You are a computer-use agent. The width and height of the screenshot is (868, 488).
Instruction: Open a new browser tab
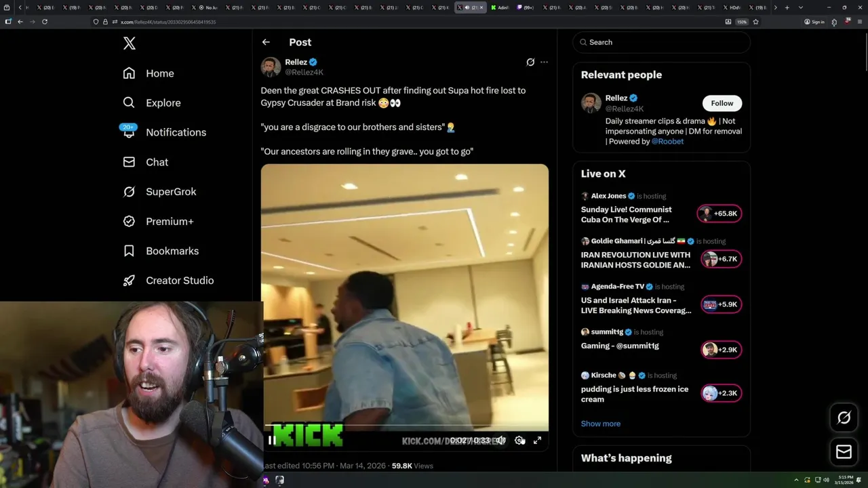click(787, 7)
